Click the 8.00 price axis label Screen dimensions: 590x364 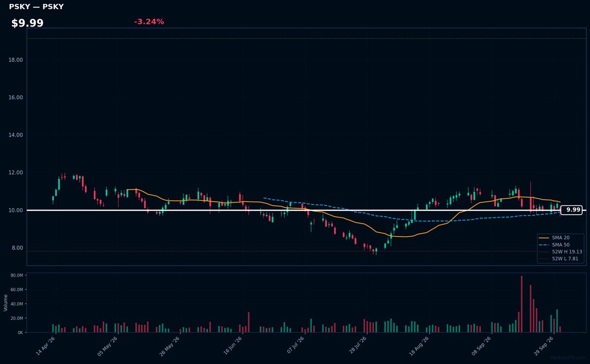tap(17, 248)
